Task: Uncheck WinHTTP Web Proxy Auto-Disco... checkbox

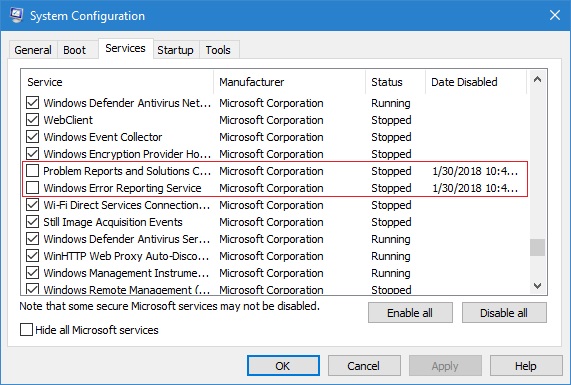Action: tap(32, 256)
